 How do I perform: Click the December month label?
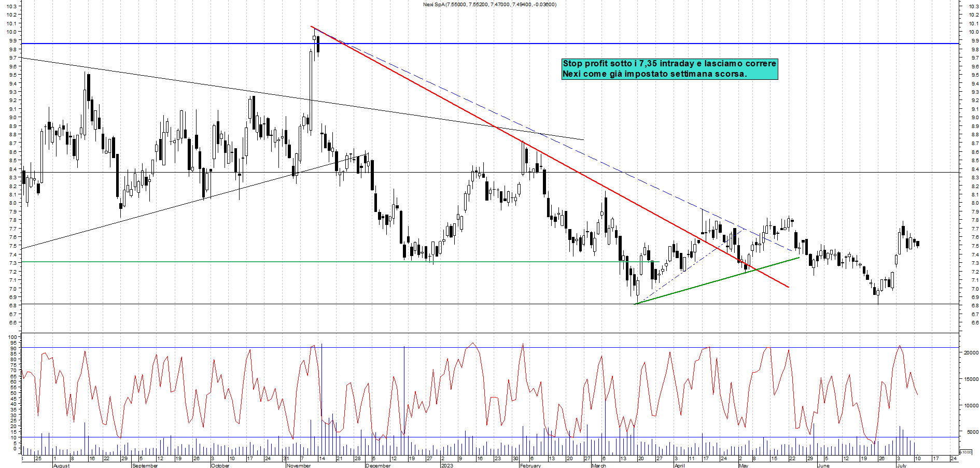377,465
